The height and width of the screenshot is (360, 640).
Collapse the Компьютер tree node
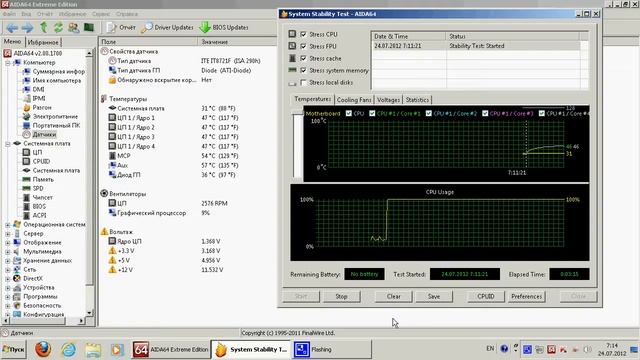8,62
